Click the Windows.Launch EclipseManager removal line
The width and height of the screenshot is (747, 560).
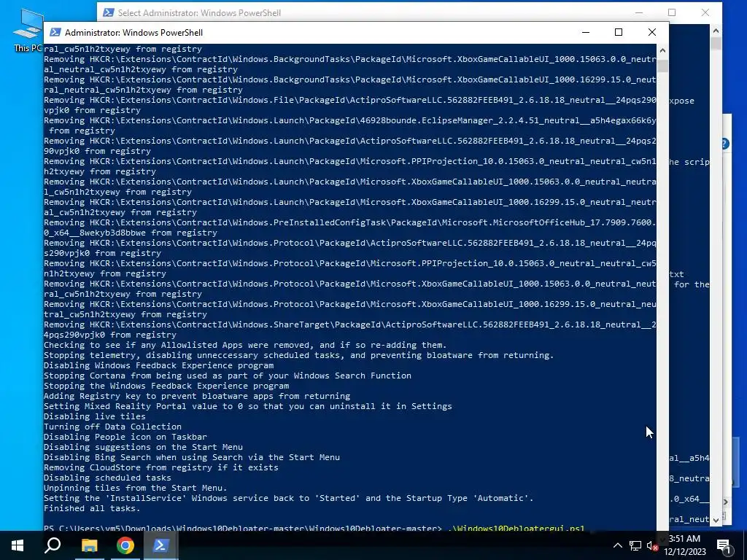(x=349, y=125)
